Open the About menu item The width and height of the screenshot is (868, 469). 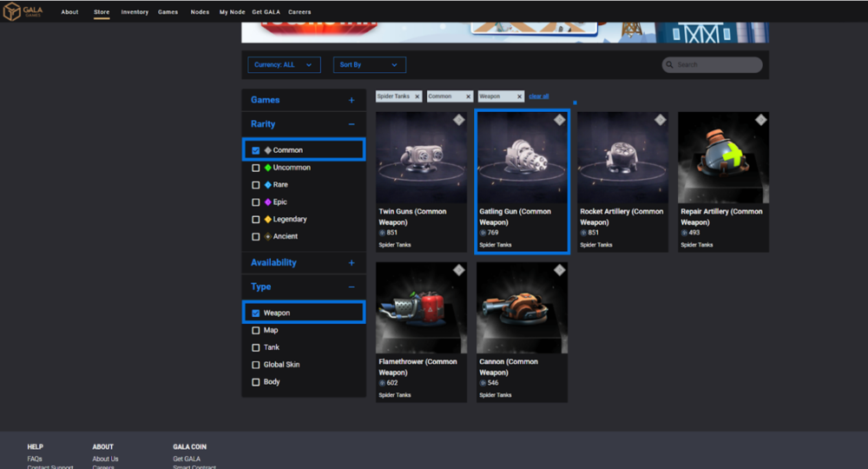[x=69, y=11]
